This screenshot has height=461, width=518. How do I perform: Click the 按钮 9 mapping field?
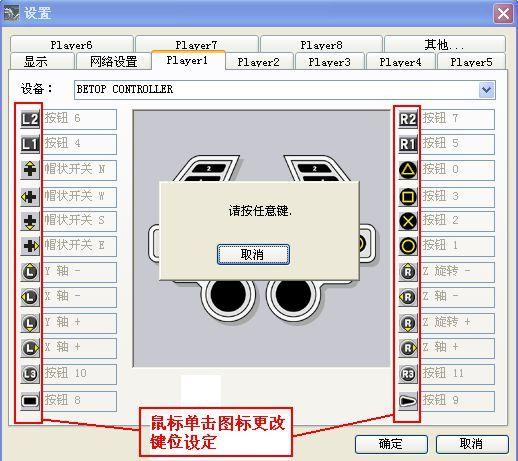tap(457, 401)
